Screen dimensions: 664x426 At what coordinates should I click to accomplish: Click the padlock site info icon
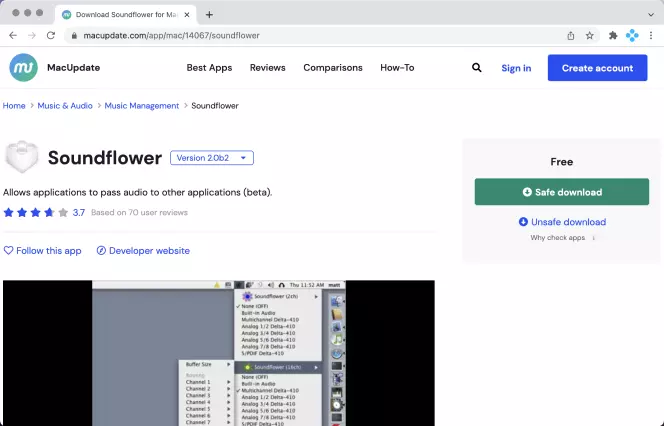point(74,36)
